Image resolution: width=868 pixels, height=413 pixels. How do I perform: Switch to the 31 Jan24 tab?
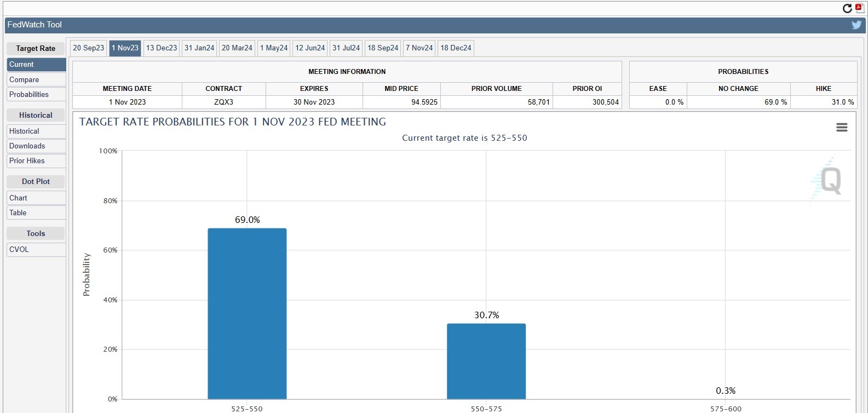[199, 48]
